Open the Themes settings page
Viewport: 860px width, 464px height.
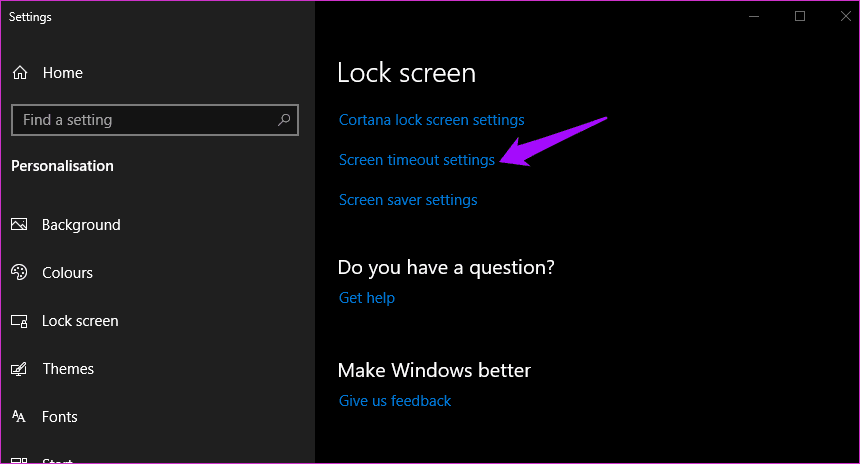(x=68, y=369)
